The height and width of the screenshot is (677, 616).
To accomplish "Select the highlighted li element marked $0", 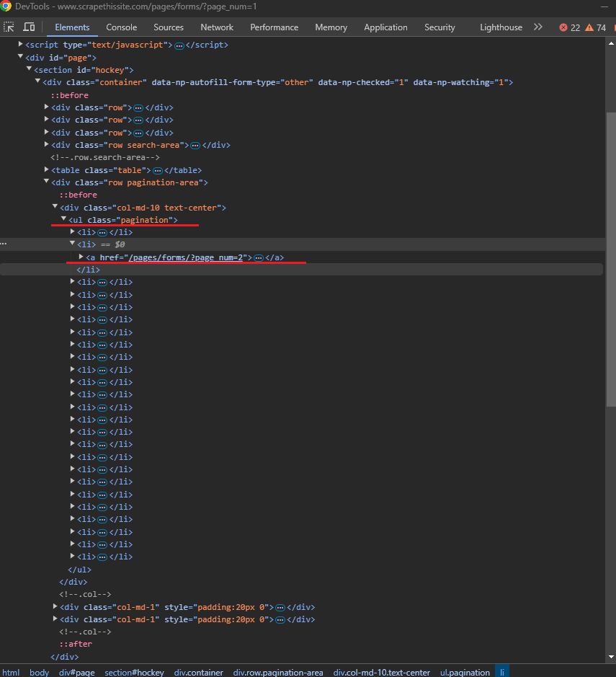I will pyautogui.click(x=86, y=244).
